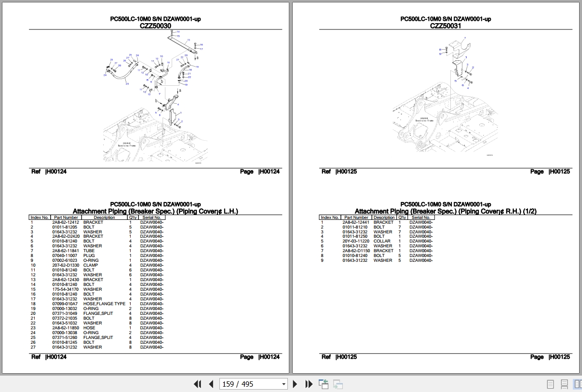Click part number 207-62-D1330
Viewport: 582px width, 392px height.
[66, 265]
